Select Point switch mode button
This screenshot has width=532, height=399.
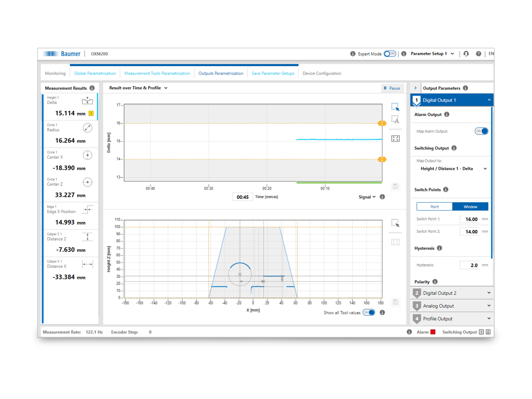pos(434,207)
